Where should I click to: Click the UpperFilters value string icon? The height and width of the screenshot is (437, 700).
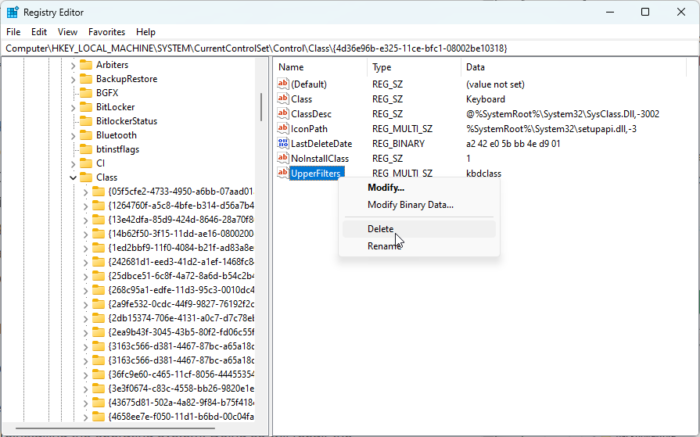pos(283,173)
